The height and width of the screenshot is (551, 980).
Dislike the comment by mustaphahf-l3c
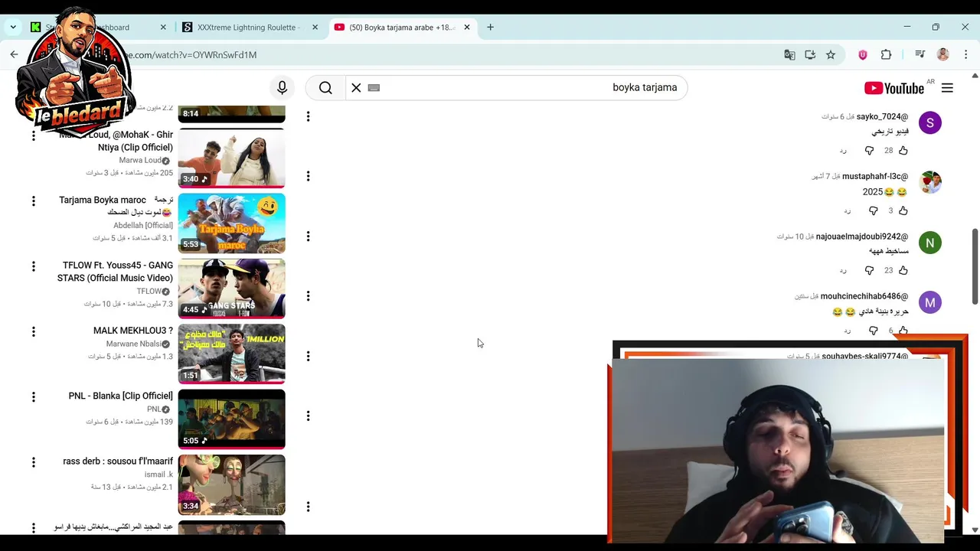(873, 210)
